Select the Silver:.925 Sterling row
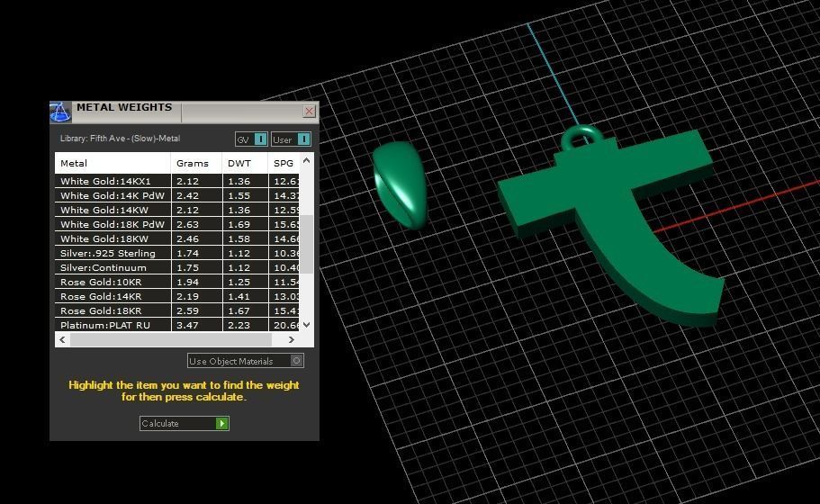The image size is (820, 504). tap(177, 253)
